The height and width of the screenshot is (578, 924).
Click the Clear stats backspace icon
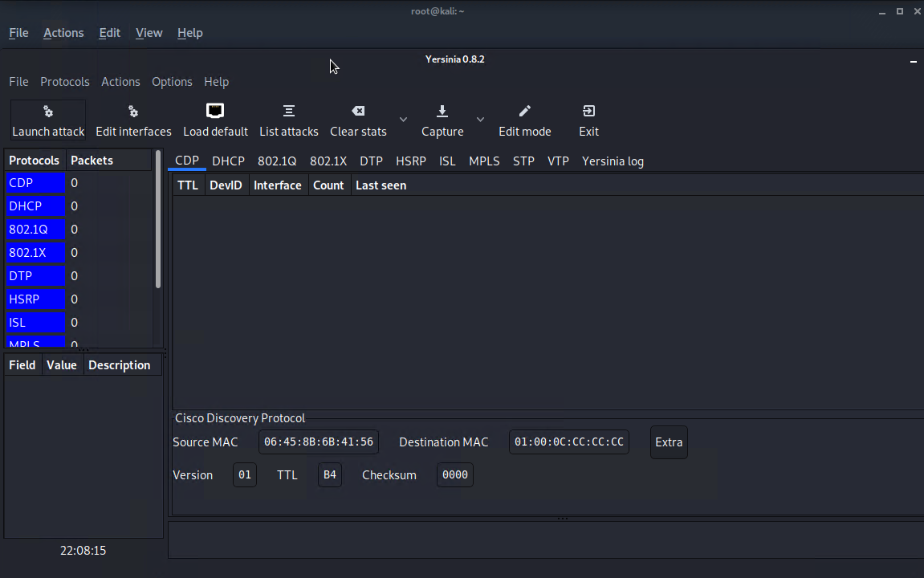tap(358, 111)
